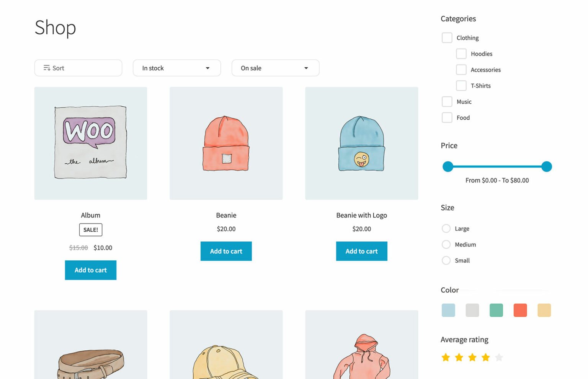This screenshot has width=588, height=379.
Task: Select the red color swatch
Action: pos(520,310)
